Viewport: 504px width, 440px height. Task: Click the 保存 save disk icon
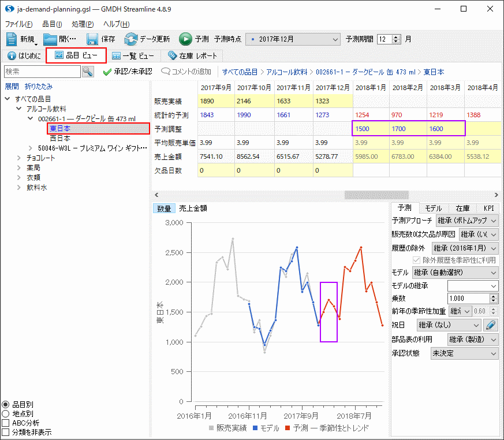point(92,39)
